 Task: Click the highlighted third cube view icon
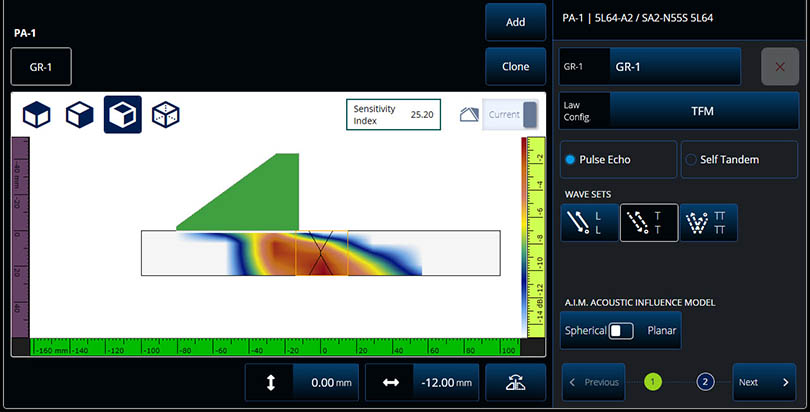122,115
